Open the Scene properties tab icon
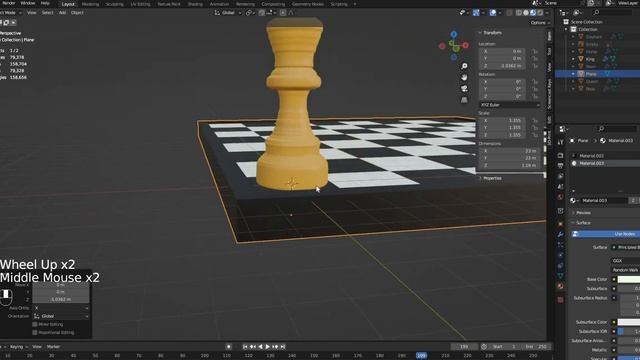This screenshot has width=640, height=360. pyautogui.click(x=560, y=187)
